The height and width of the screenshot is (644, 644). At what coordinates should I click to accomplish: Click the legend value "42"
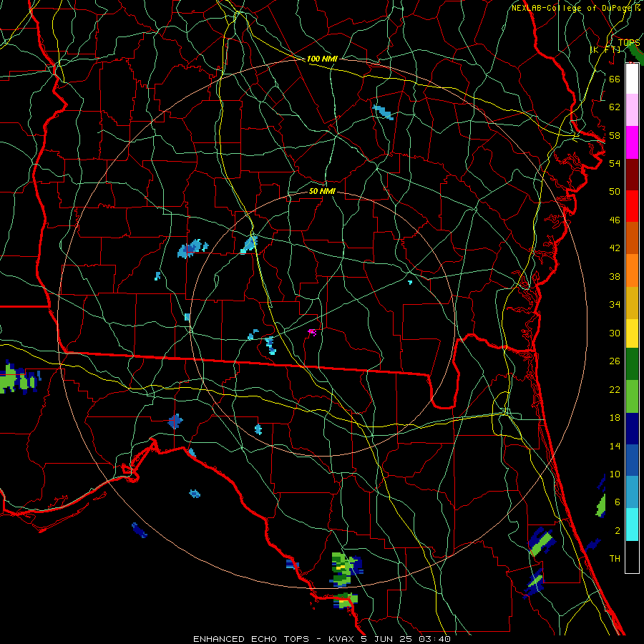click(615, 248)
